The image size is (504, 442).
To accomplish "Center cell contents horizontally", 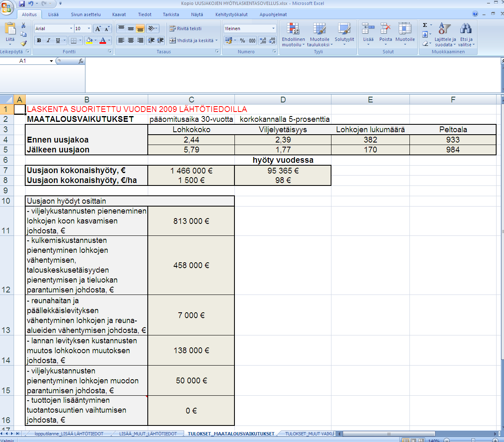I will [130, 40].
